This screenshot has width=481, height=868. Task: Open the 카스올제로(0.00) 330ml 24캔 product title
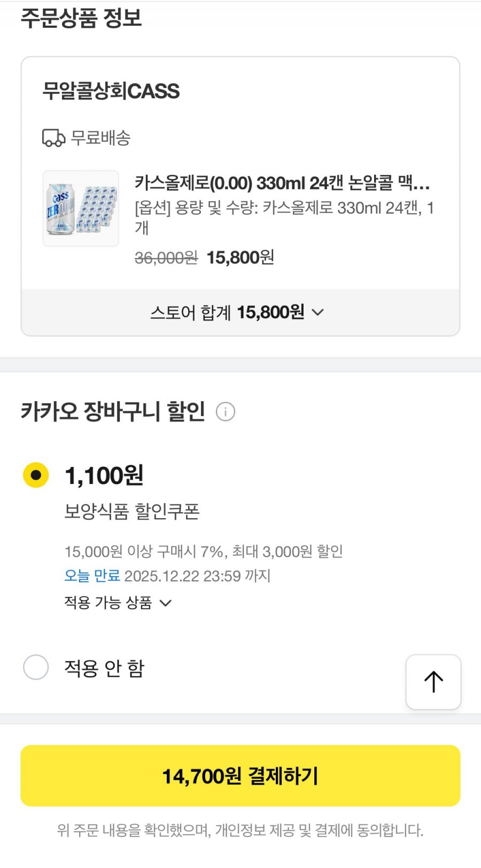pyautogui.click(x=282, y=183)
